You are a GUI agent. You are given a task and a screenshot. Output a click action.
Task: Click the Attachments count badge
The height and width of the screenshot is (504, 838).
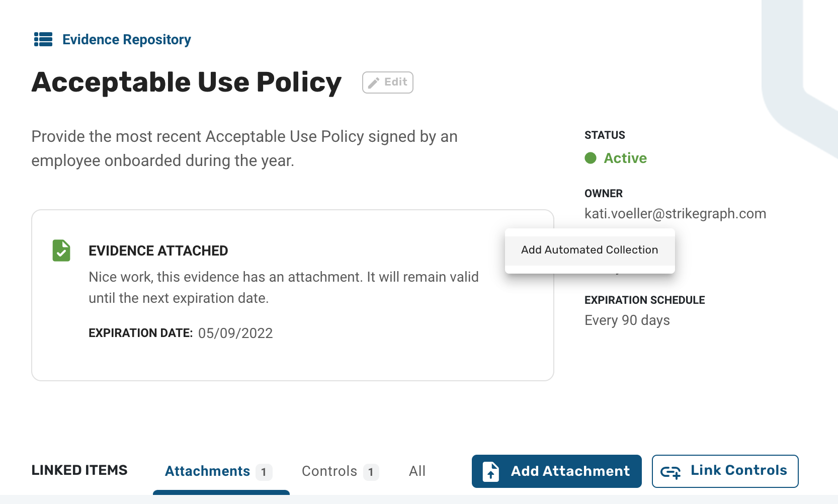(264, 472)
